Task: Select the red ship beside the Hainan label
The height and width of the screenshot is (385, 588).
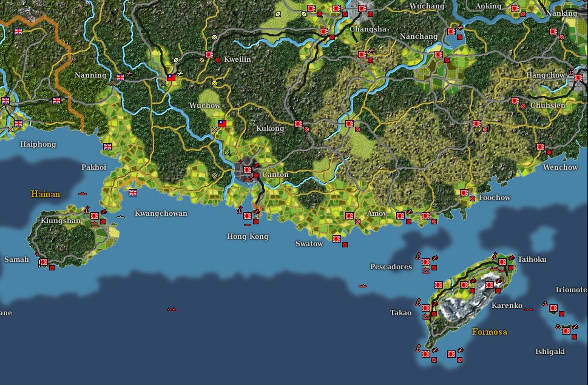Action: (x=83, y=193)
